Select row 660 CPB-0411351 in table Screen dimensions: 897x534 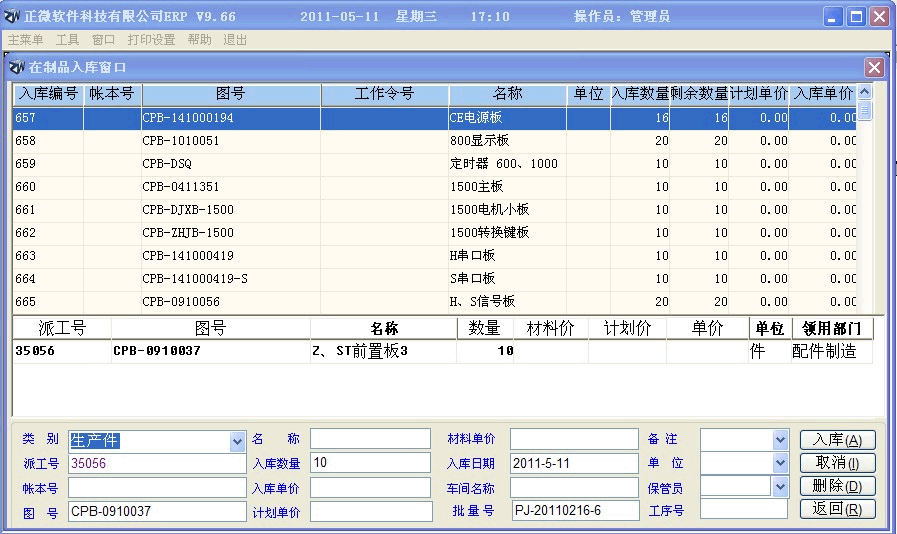(x=300, y=187)
